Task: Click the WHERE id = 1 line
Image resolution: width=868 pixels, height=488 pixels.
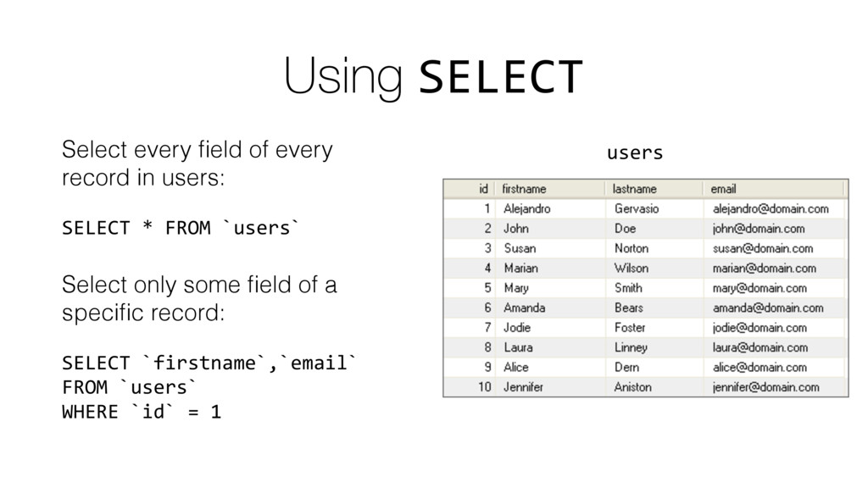Action: [x=142, y=412]
